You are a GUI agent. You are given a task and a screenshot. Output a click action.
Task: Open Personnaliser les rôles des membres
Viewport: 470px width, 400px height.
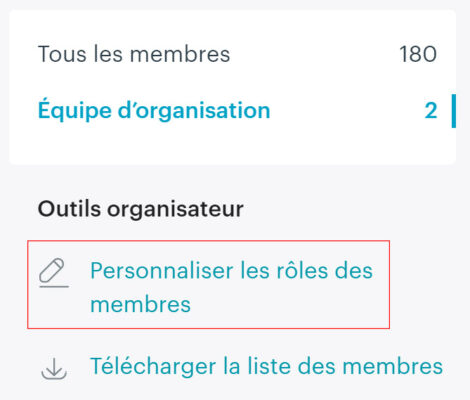(x=208, y=284)
